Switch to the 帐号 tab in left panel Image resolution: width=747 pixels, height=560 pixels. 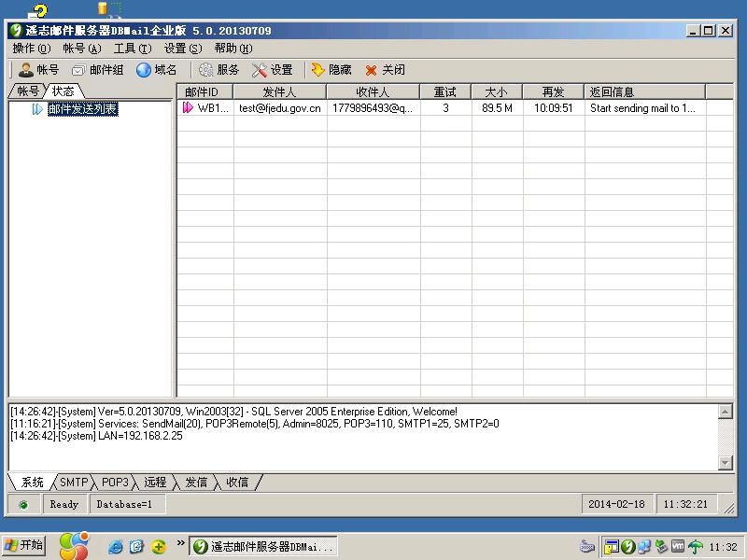click(x=28, y=91)
